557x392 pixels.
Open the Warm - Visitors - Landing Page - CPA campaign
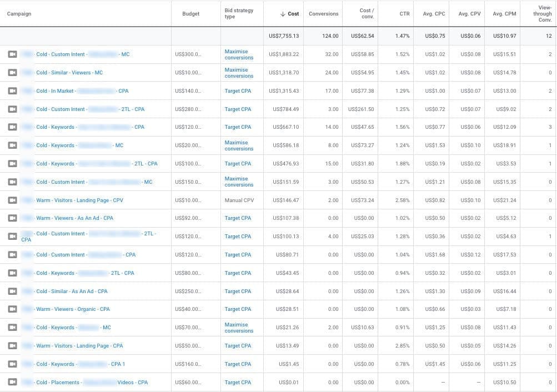[81, 345]
